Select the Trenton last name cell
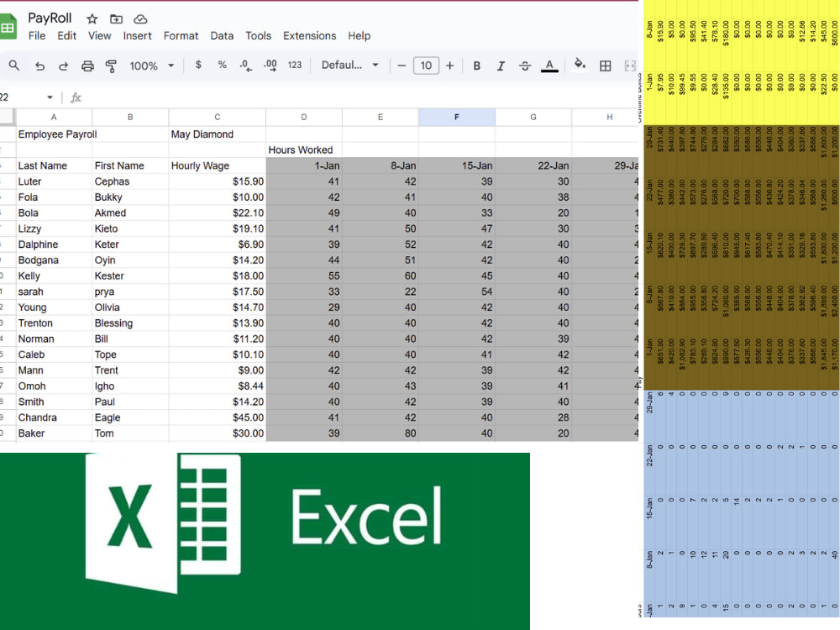The width and height of the screenshot is (840, 630). [54, 323]
